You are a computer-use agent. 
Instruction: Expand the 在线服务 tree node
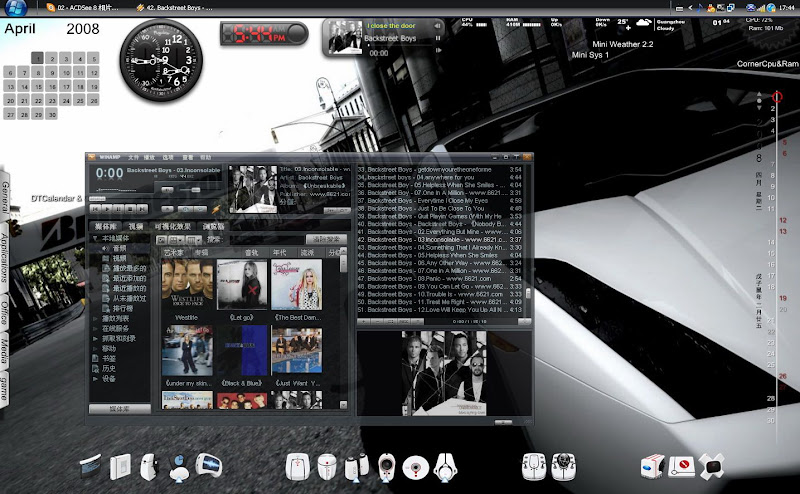click(95, 329)
